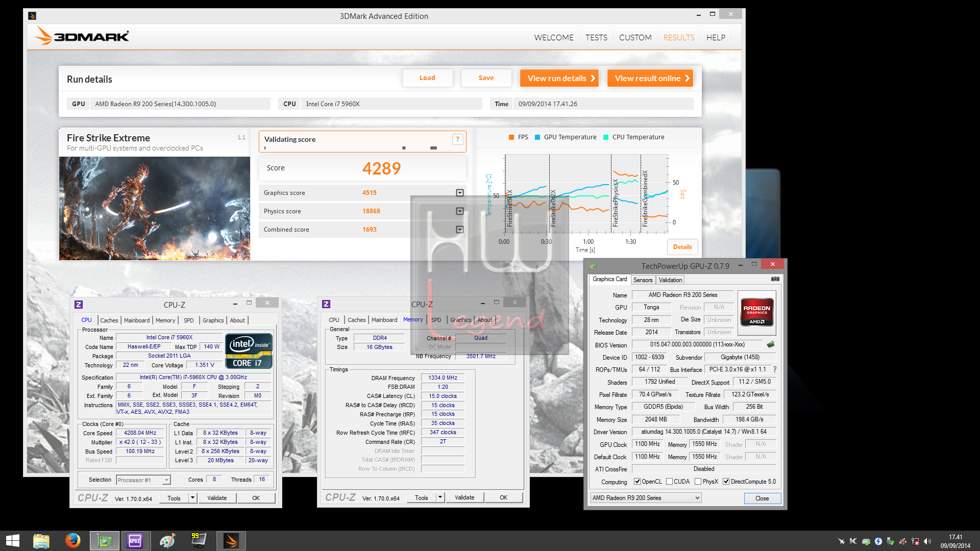The height and width of the screenshot is (551, 980).
Task: Open the Tools dropdown arrow in the Memory CPU-Z
Action: click(x=440, y=497)
